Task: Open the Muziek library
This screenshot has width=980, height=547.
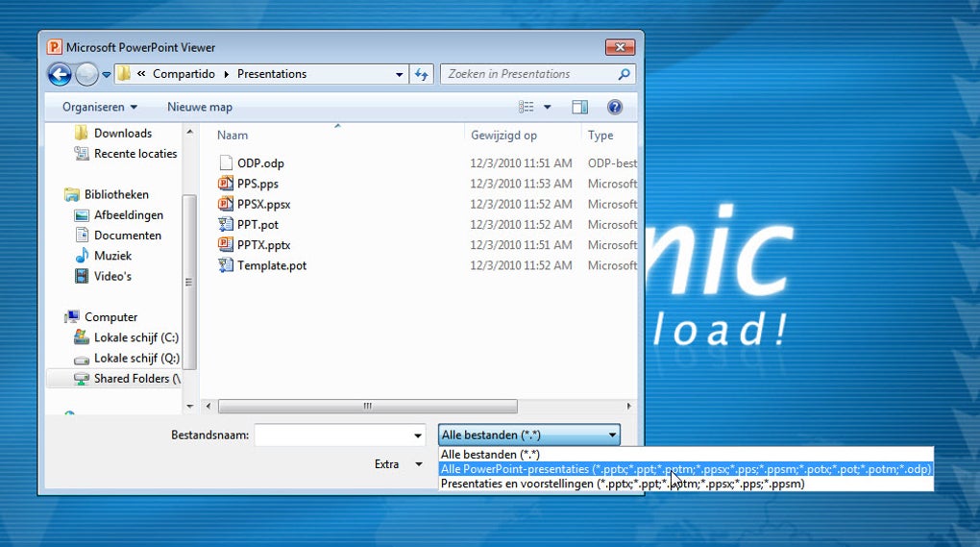Action: click(x=112, y=256)
